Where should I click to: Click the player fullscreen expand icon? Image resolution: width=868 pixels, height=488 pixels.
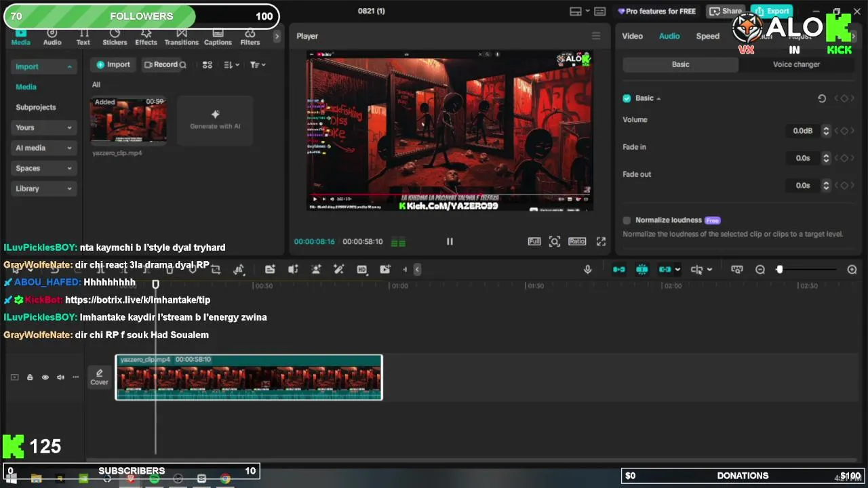coord(601,241)
